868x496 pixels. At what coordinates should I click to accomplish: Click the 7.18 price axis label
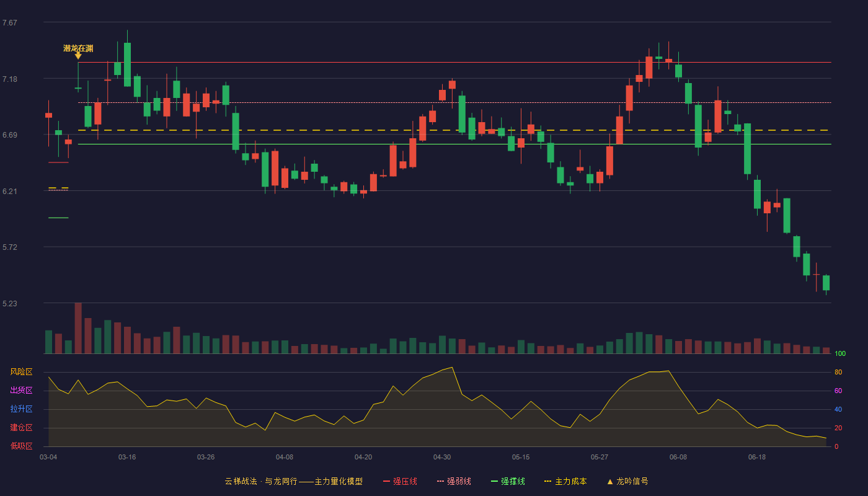[x=10, y=79]
